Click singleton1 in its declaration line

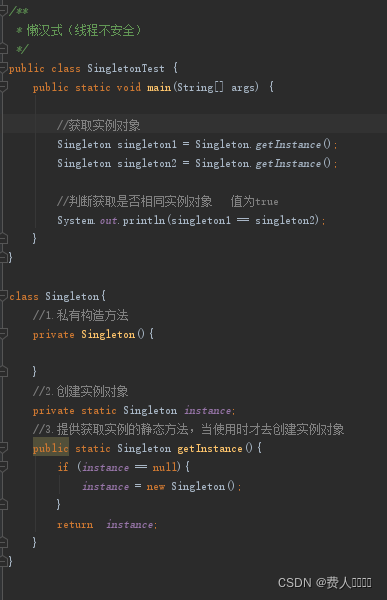point(147,145)
